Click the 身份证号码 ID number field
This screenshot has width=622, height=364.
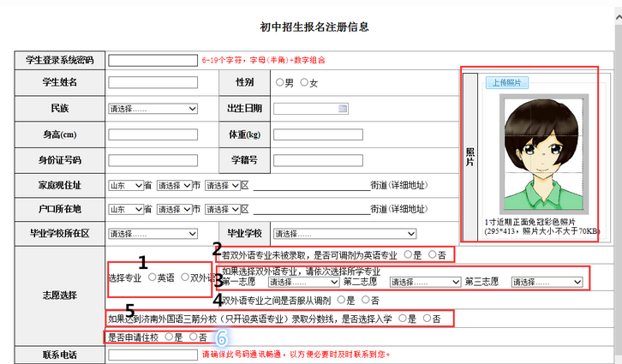click(x=153, y=159)
